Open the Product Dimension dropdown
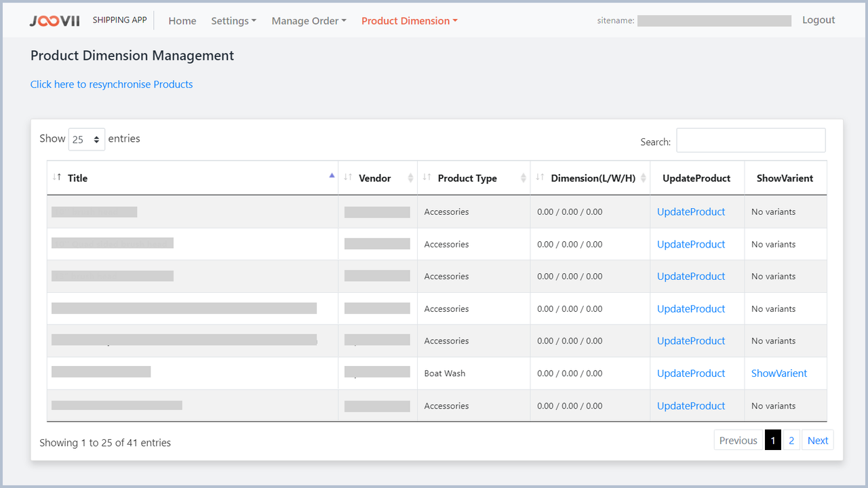The image size is (868, 488). click(x=409, y=21)
